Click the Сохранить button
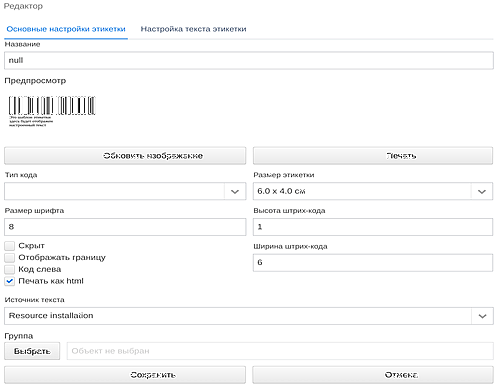The width and height of the screenshot is (496, 387). (125, 375)
